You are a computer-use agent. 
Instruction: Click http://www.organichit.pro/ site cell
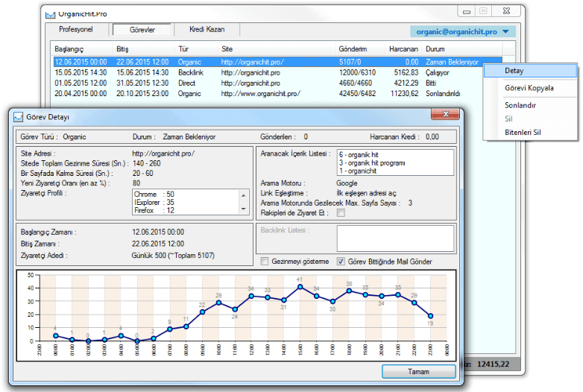[260, 94]
